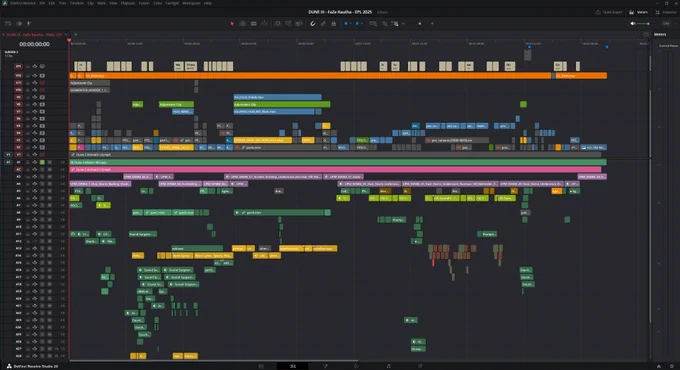680x370 pixels.
Task: Open the Inspector panel button
Action: 666,12
